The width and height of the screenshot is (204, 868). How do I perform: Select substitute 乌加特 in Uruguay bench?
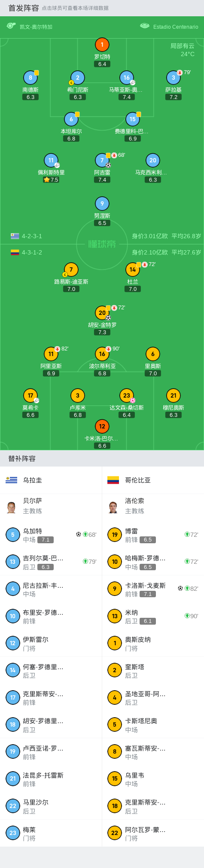51,535
